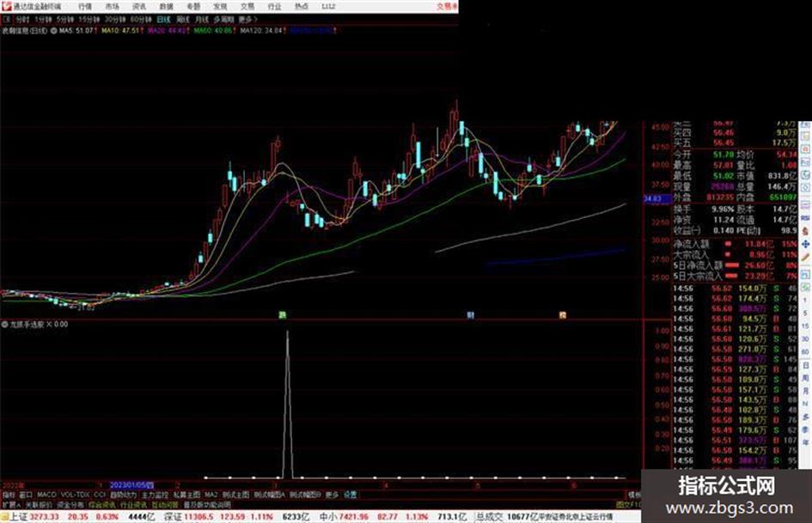Select the 窗口 tab at bottom
The width and height of the screenshot is (812, 523).
tap(26, 495)
